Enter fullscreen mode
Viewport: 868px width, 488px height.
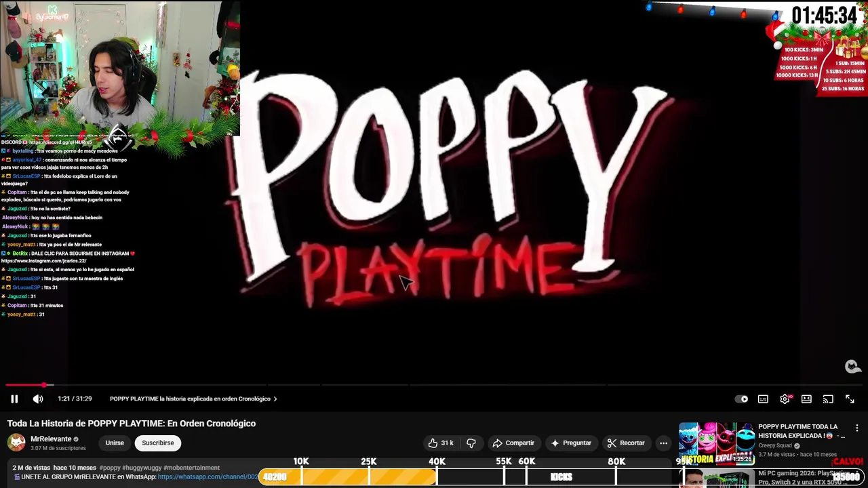coord(850,399)
